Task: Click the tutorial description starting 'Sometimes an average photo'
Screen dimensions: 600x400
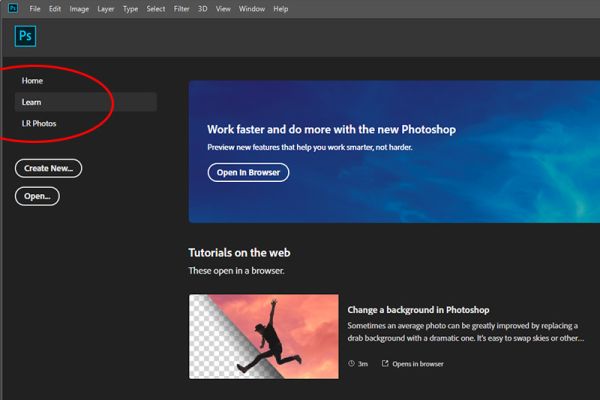Action: click(466, 332)
